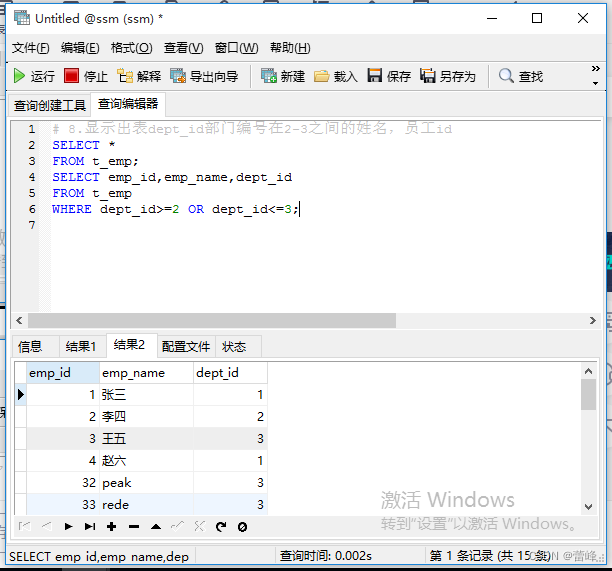Screen dimensions: 612x571
Task: Click the results vertical scrollbar thumb
Action: [x=589, y=395]
